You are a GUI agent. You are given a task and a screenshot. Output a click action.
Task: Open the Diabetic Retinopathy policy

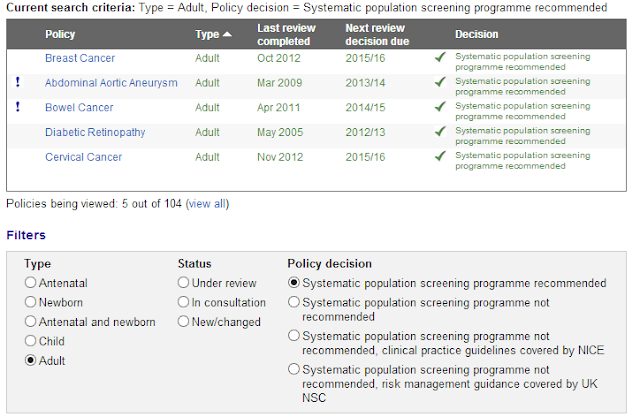pyautogui.click(x=95, y=132)
